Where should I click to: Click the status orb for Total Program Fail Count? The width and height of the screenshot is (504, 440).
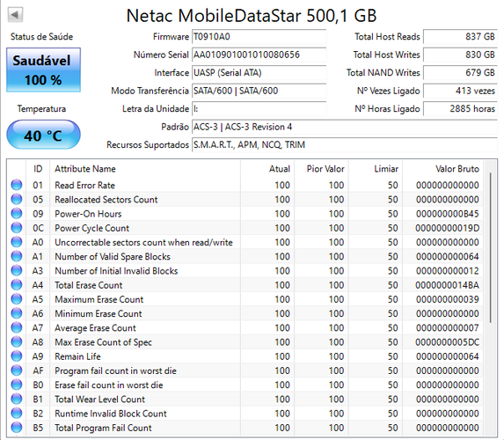pyautogui.click(x=17, y=428)
